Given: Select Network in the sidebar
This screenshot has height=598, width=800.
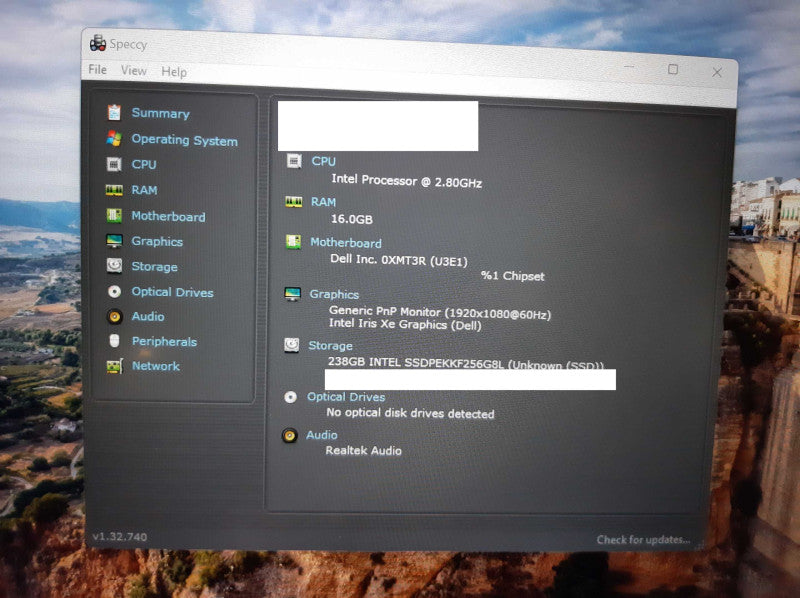Looking at the screenshot, I should point(156,366).
